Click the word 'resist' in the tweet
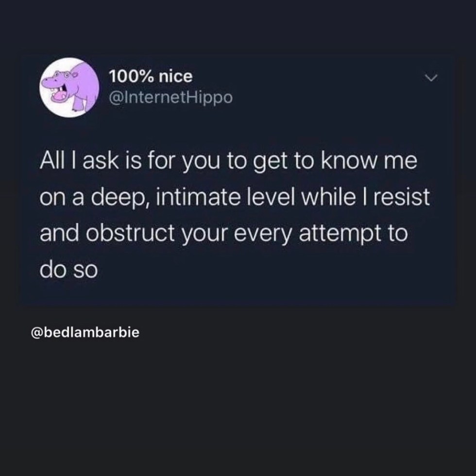 [x=402, y=197]
